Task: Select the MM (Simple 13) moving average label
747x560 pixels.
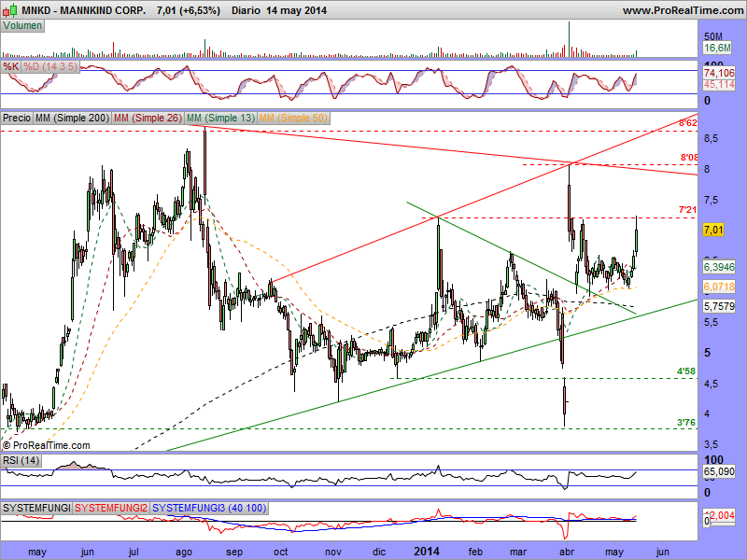Action: point(220,118)
